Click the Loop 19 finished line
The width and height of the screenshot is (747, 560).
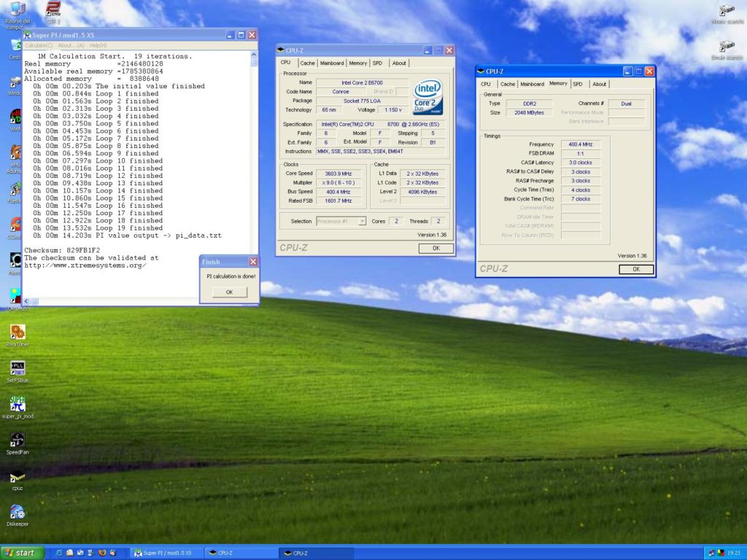click(98, 228)
